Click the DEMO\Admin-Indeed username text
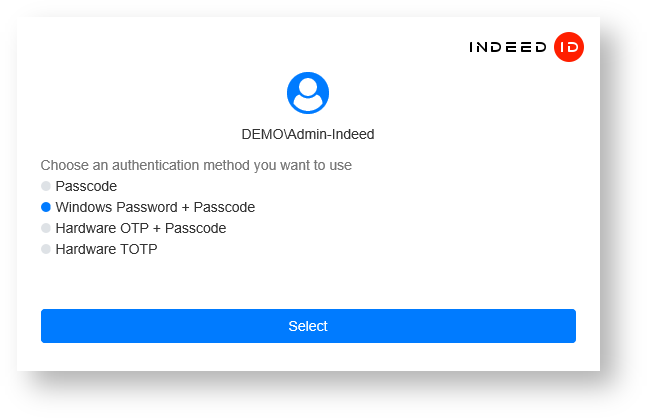Image resolution: width=648 pixels, height=419 pixels. pos(308,133)
